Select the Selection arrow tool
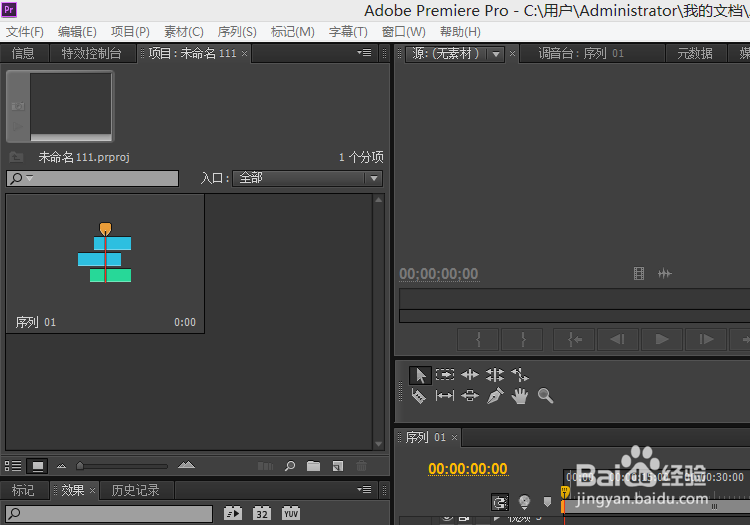750x525 pixels. (420, 375)
